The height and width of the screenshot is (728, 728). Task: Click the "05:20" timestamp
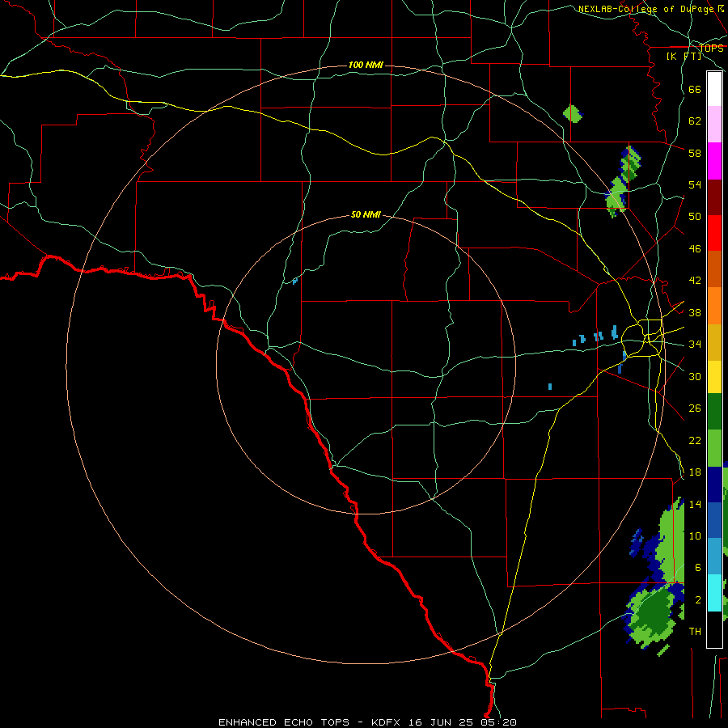point(500,722)
